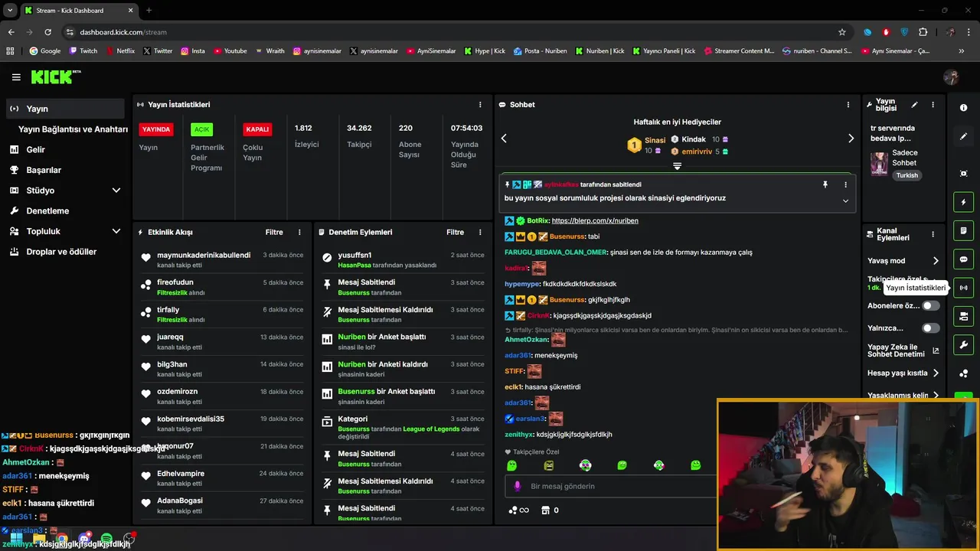
Task: Click the Kick logo
Action: pyautogui.click(x=55, y=77)
